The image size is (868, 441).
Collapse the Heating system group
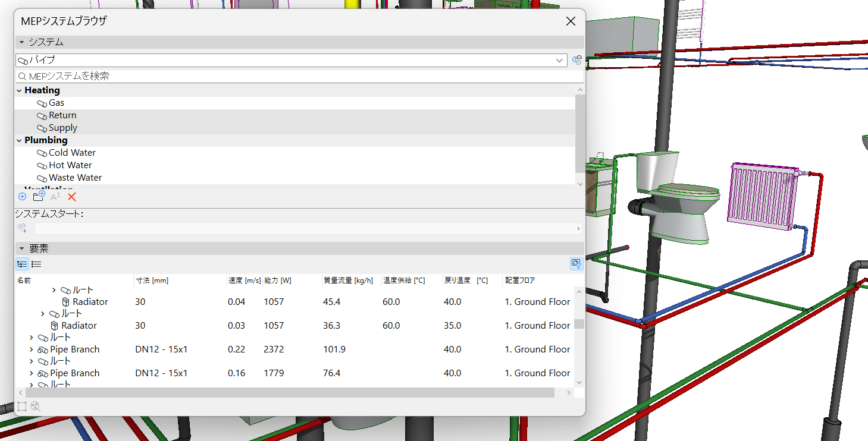[19, 90]
